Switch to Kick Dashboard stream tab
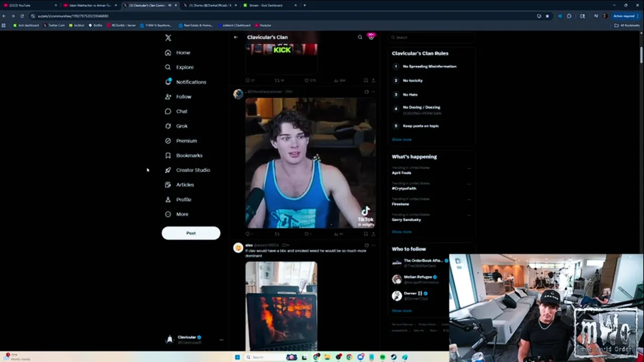 click(270, 5)
